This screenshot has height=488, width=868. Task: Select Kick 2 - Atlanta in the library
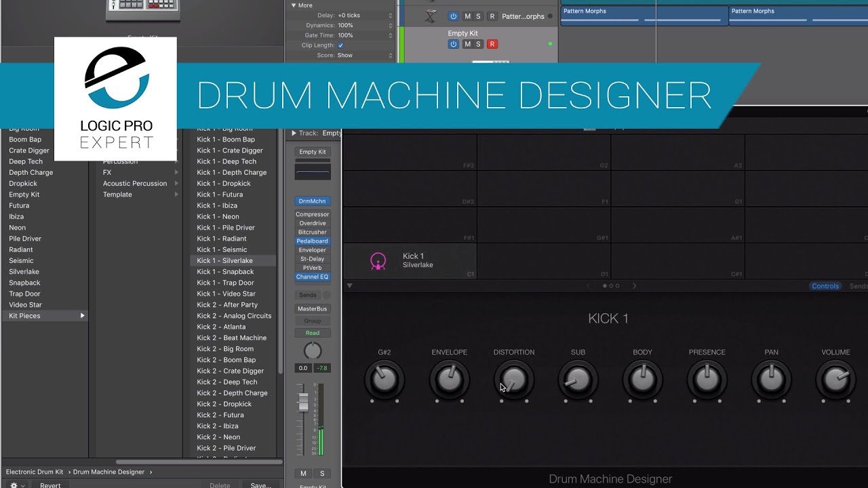(221, 327)
